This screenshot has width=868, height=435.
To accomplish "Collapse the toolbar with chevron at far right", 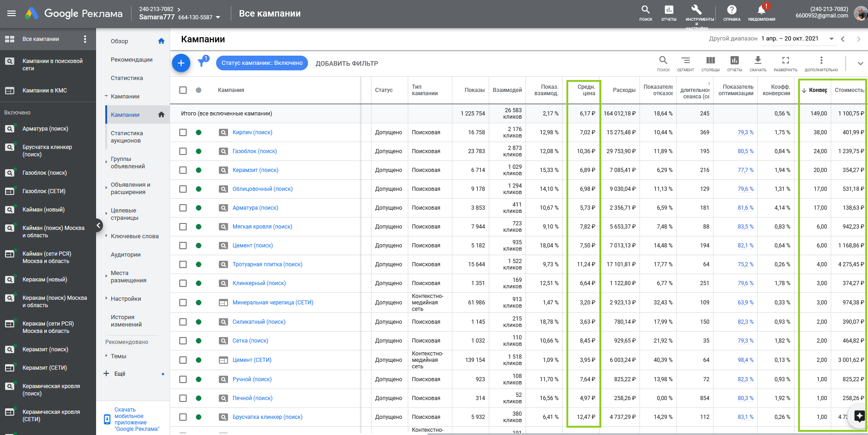I will 860,63.
